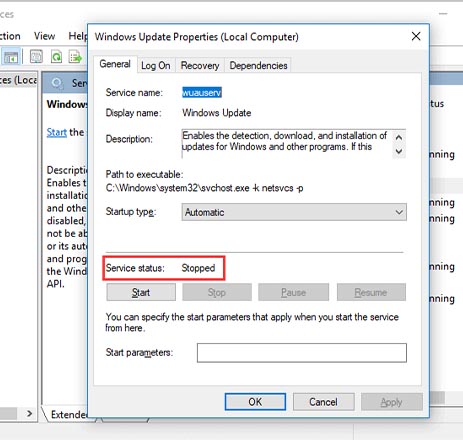Click the Start link in the Services description pane
The width and height of the screenshot is (463, 440).
[x=57, y=132]
